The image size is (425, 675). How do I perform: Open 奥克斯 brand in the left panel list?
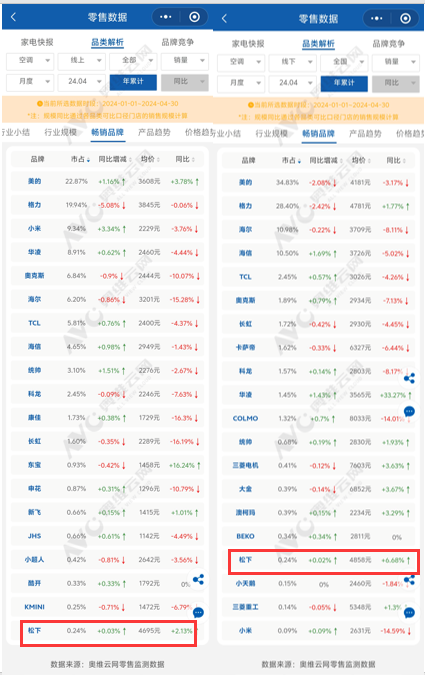pyautogui.click(x=34, y=276)
